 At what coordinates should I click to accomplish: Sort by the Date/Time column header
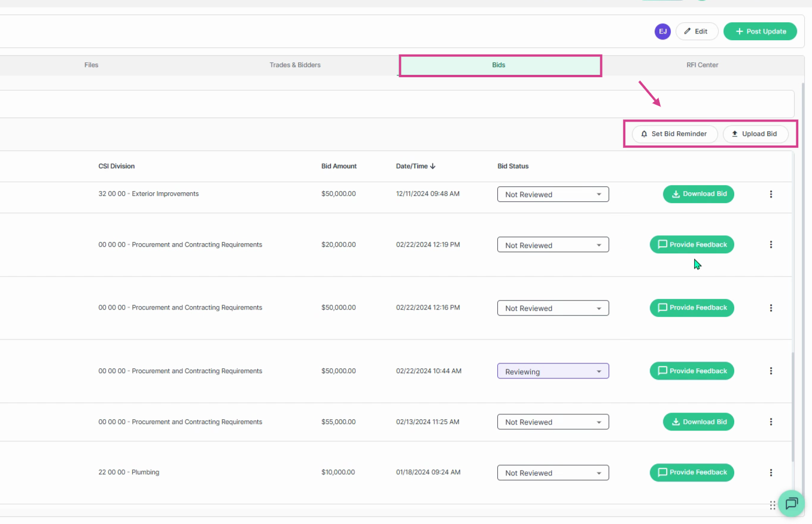click(415, 166)
